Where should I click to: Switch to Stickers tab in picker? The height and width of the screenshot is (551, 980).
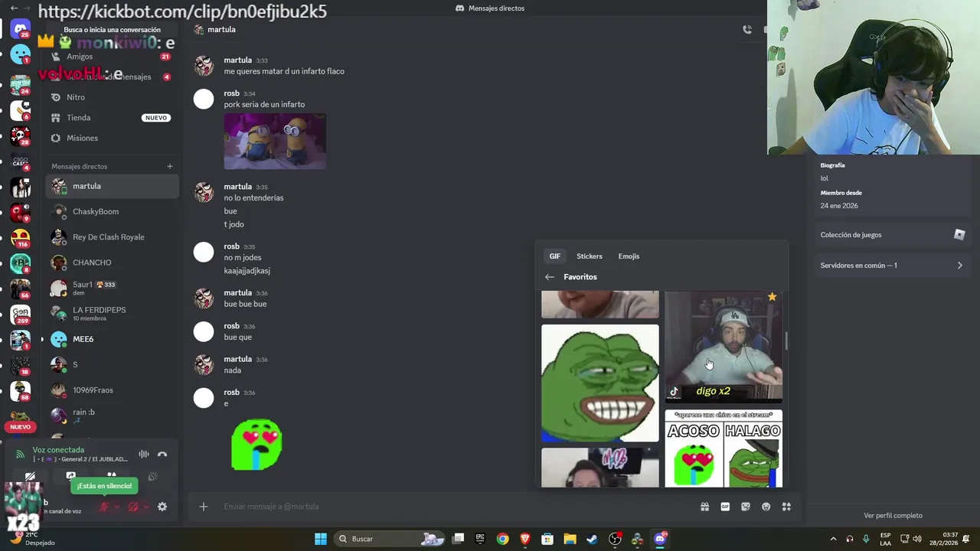pyautogui.click(x=590, y=256)
